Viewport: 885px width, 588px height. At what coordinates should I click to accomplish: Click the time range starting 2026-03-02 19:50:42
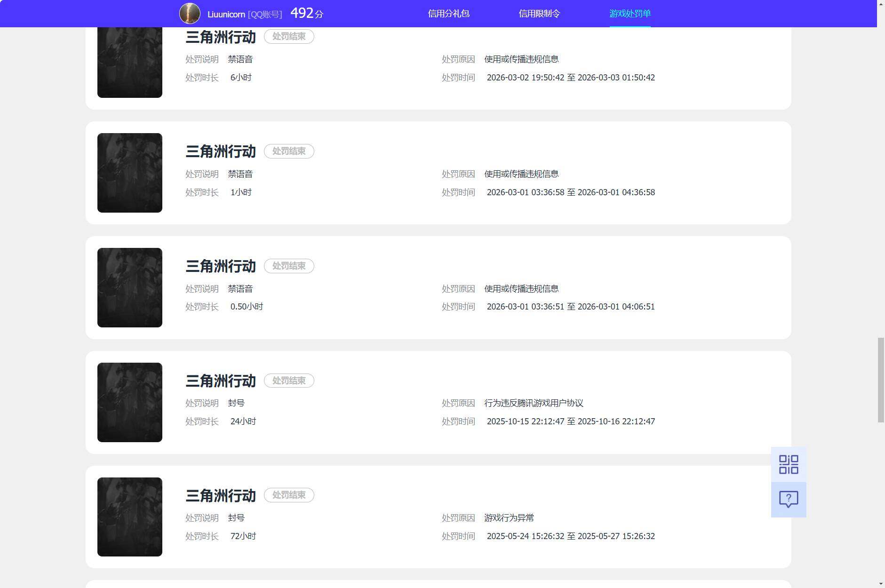coord(571,78)
